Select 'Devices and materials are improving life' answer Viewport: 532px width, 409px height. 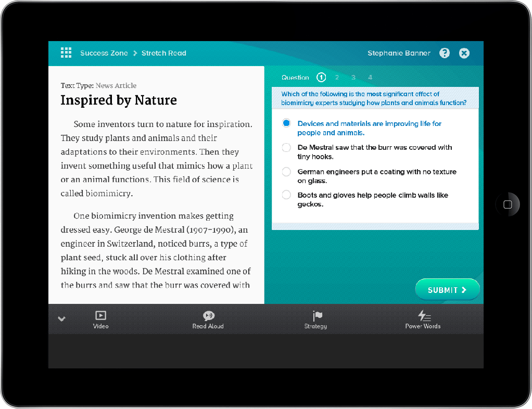(x=286, y=123)
